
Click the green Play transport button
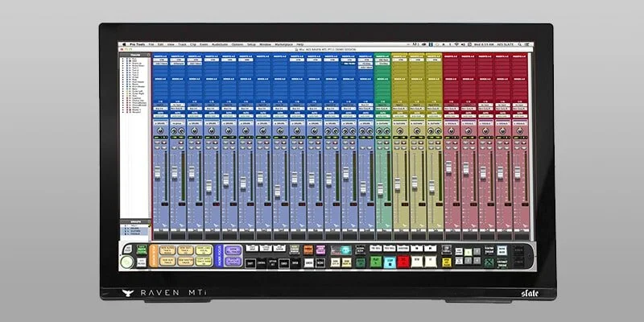tap(376, 261)
